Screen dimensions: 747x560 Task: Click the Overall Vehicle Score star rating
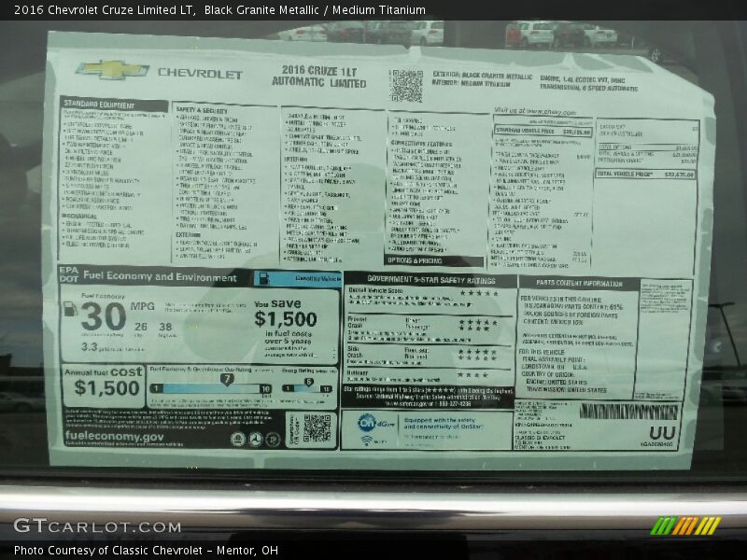pos(479,293)
